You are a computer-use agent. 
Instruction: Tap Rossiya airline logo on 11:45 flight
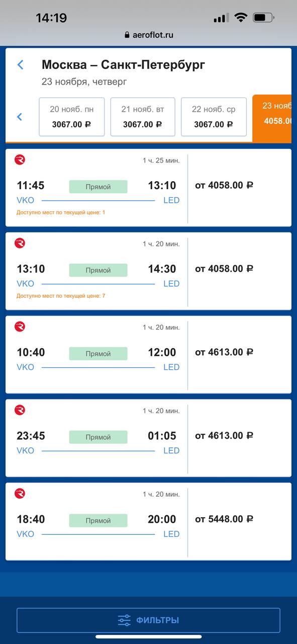point(20,160)
